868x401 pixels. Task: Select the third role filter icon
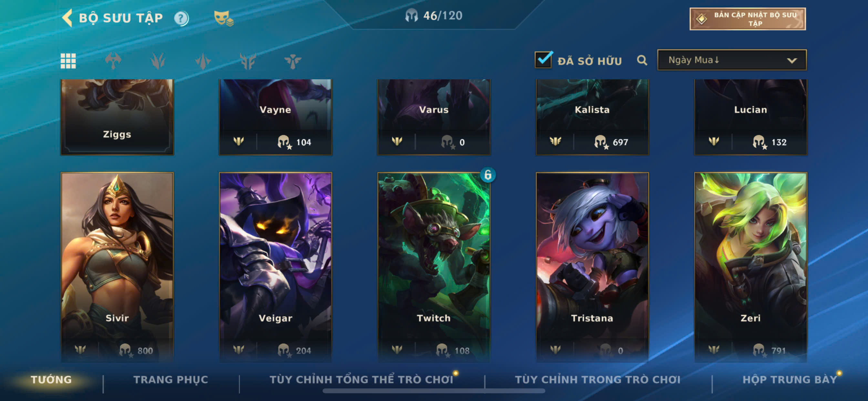(x=203, y=61)
